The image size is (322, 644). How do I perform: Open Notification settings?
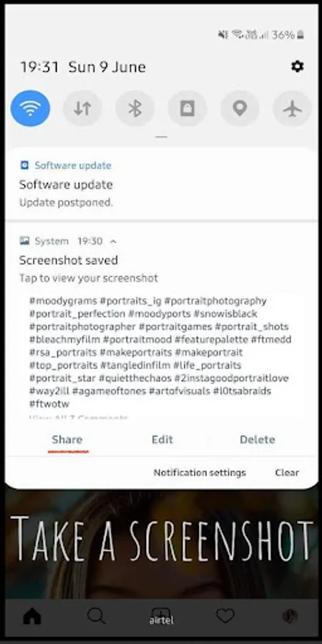click(200, 473)
